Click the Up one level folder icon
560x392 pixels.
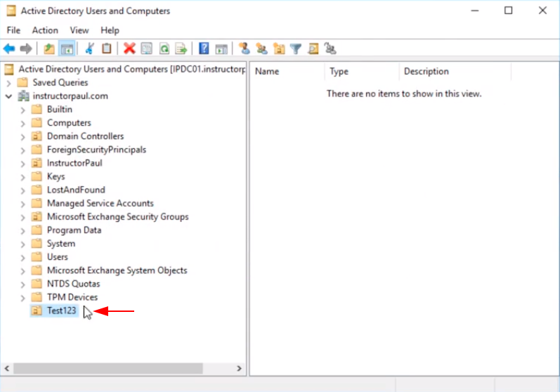[x=49, y=48]
